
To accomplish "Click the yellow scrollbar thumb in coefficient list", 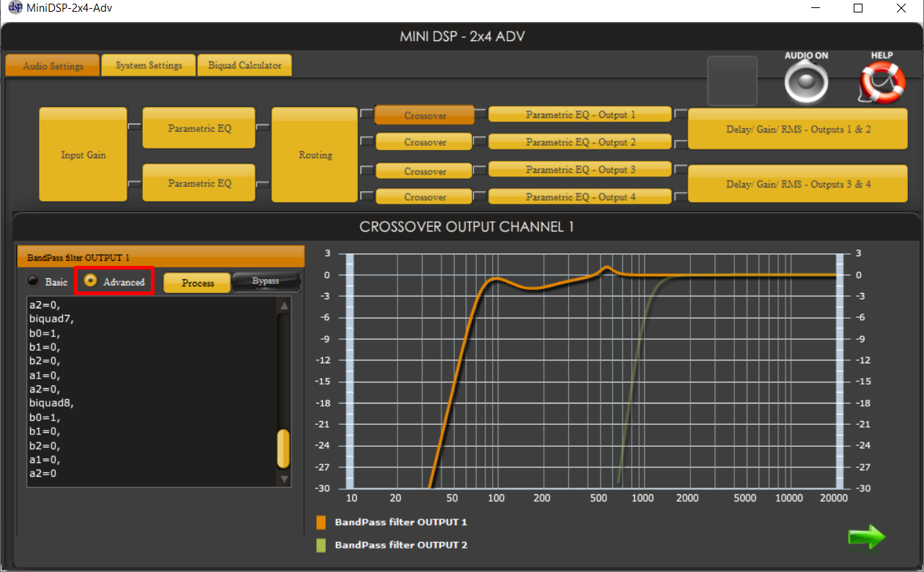I will (283, 449).
